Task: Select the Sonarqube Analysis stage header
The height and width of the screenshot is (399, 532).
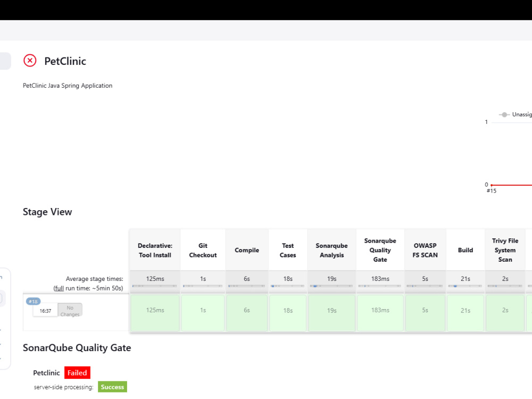Action: click(332, 250)
